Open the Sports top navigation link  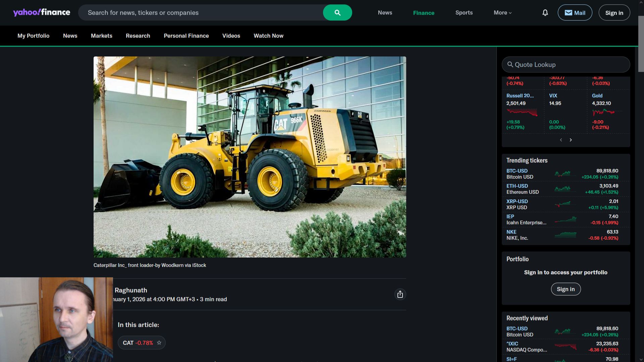[x=464, y=13]
